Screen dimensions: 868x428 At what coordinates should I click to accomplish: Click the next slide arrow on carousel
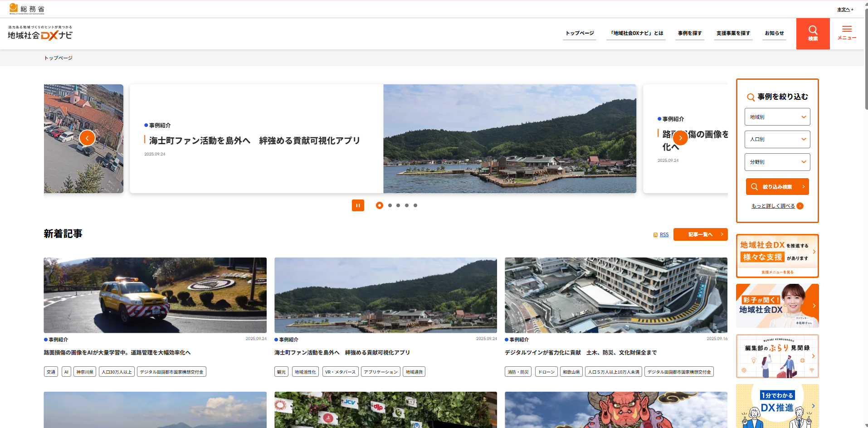click(680, 138)
